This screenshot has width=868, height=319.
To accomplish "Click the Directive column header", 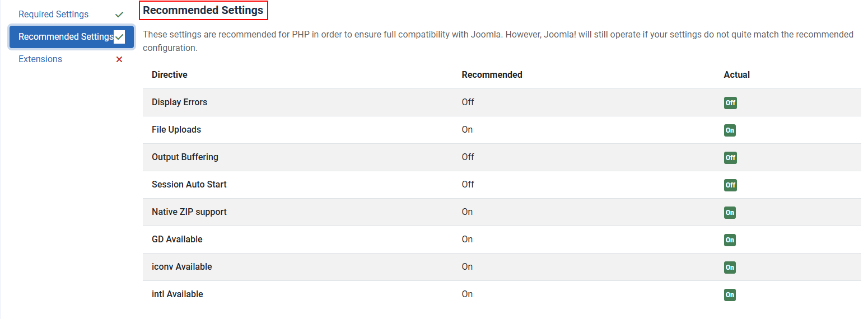I will [170, 74].
